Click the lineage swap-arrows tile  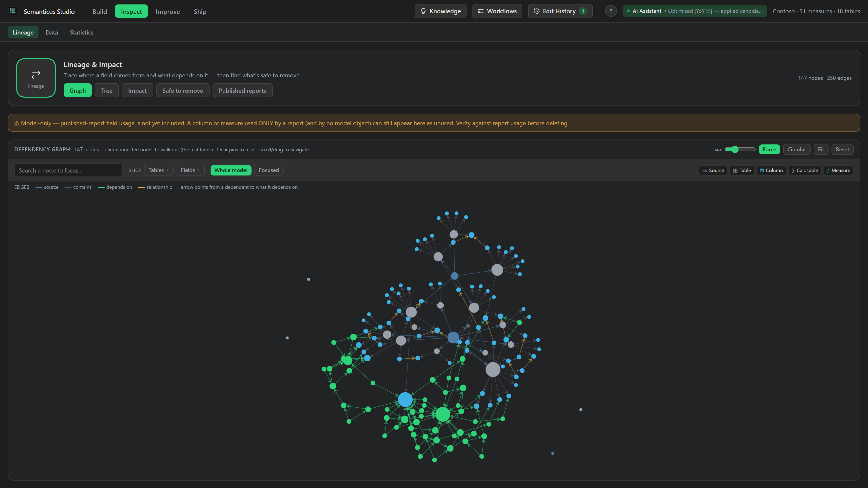point(36,78)
